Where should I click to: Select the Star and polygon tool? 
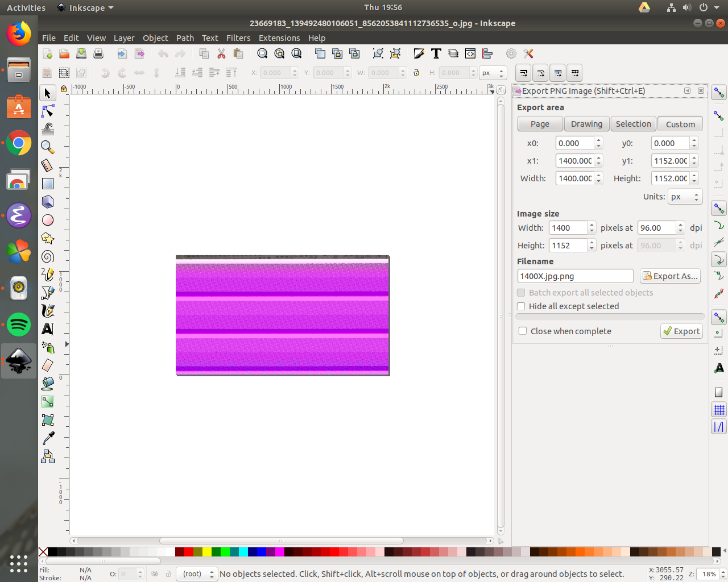48,239
